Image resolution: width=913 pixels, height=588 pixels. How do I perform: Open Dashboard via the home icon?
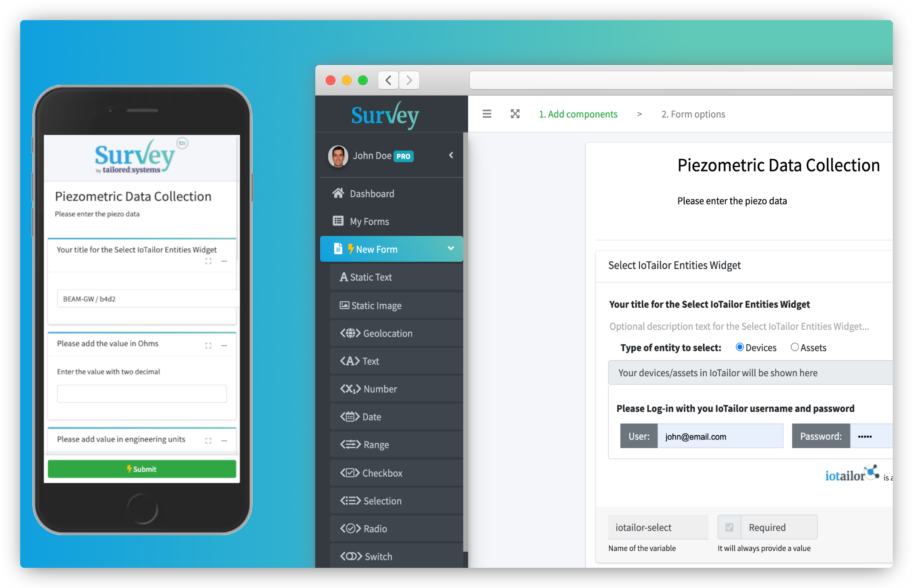tap(338, 194)
